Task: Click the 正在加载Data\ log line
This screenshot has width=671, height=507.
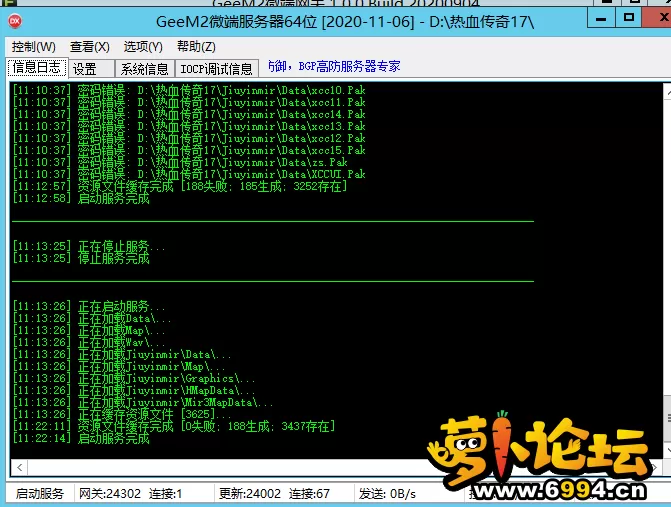Action: pyautogui.click(x=92, y=318)
